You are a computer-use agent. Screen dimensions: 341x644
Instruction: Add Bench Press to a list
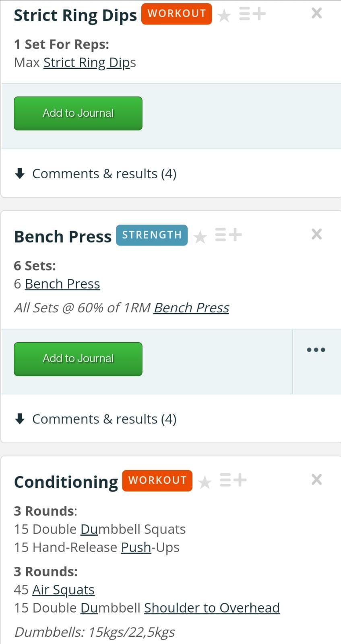(x=228, y=235)
